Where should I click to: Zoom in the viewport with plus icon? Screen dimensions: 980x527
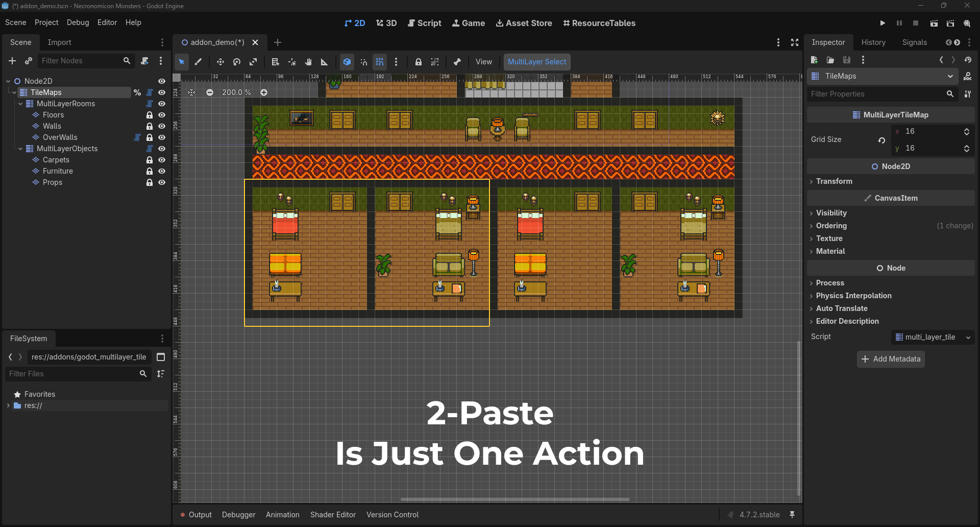click(264, 92)
